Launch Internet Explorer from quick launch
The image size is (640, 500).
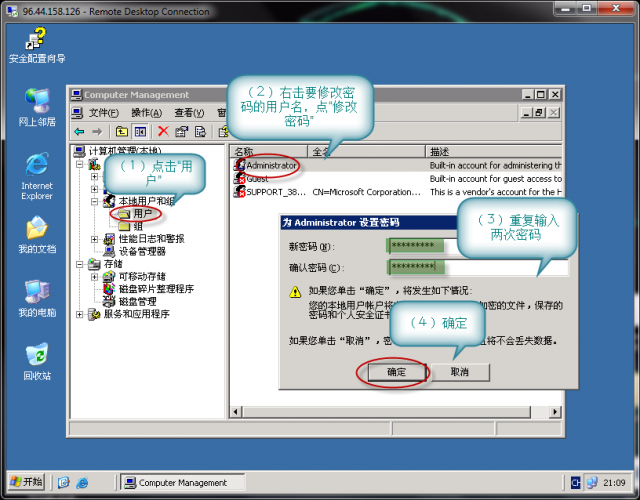82,483
